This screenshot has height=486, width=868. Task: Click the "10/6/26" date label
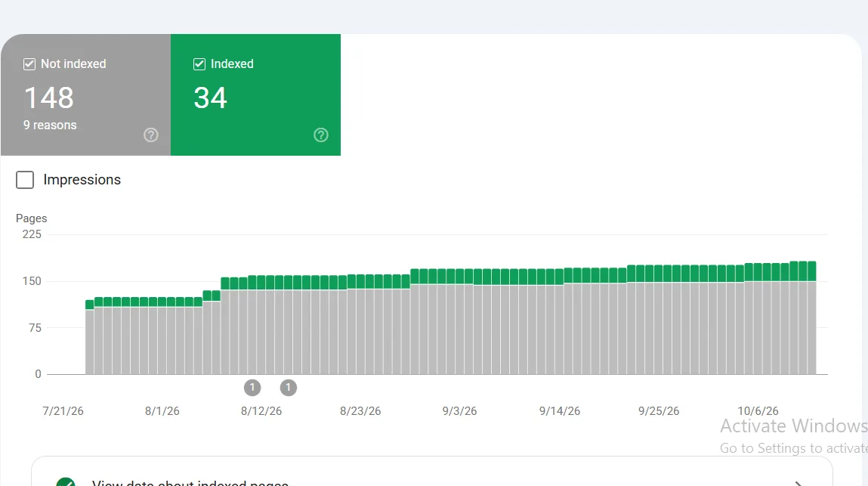click(758, 411)
